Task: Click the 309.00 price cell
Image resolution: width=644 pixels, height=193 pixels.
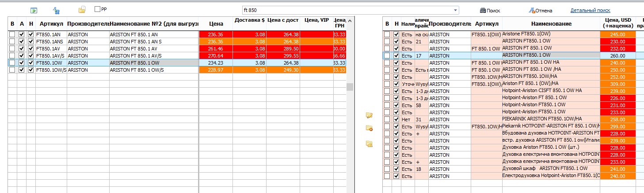Action: point(617,84)
